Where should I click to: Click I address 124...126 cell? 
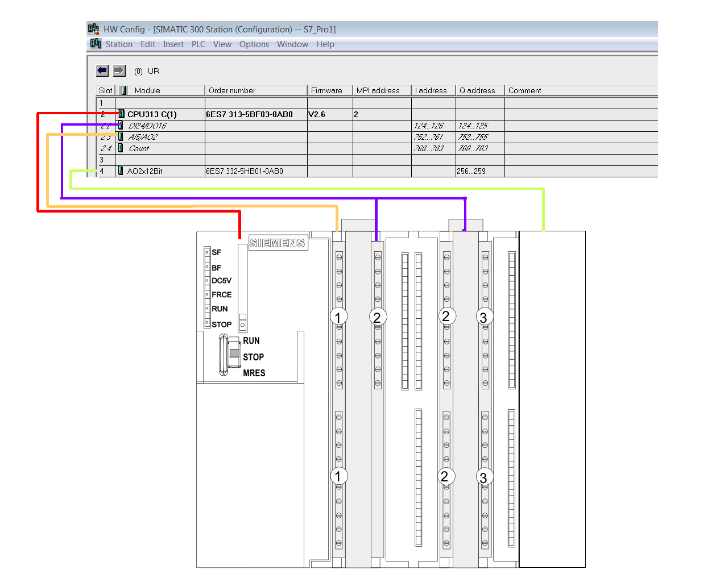[433, 126]
